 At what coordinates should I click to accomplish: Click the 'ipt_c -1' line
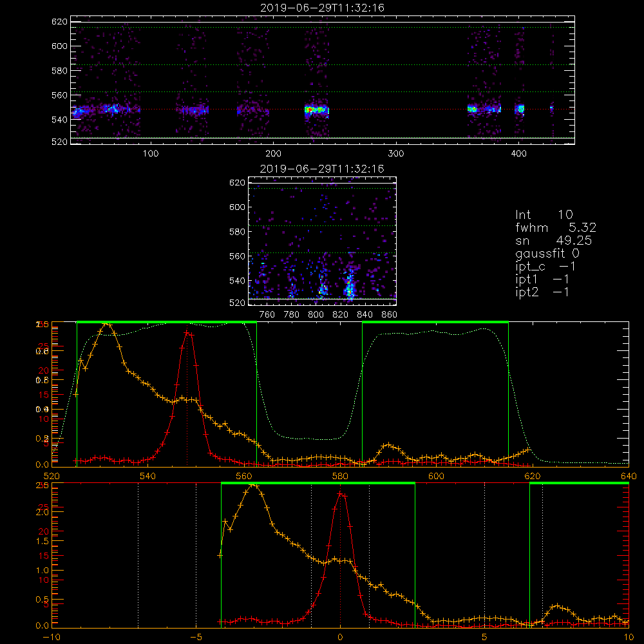(545, 267)
